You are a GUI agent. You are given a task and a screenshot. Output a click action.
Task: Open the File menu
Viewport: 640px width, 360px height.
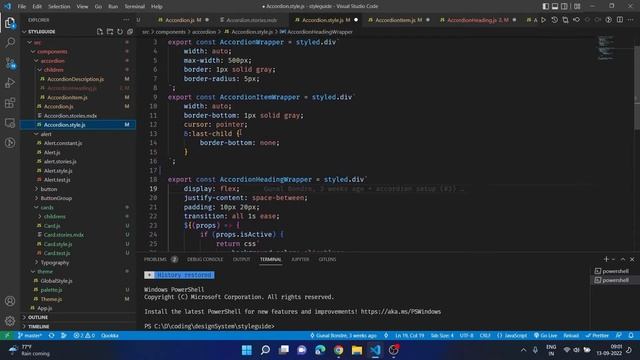coord(22,6)
